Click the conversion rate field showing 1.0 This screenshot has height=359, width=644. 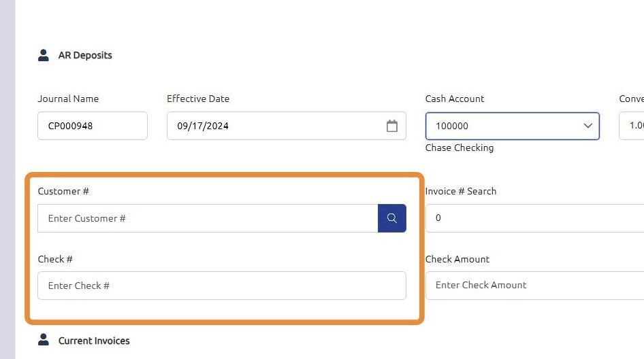[633, 126]
